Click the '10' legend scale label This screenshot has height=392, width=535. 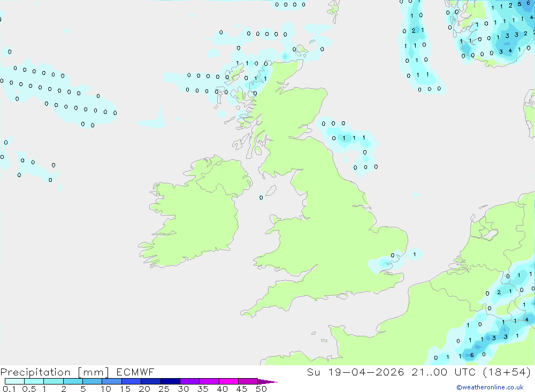106,389
